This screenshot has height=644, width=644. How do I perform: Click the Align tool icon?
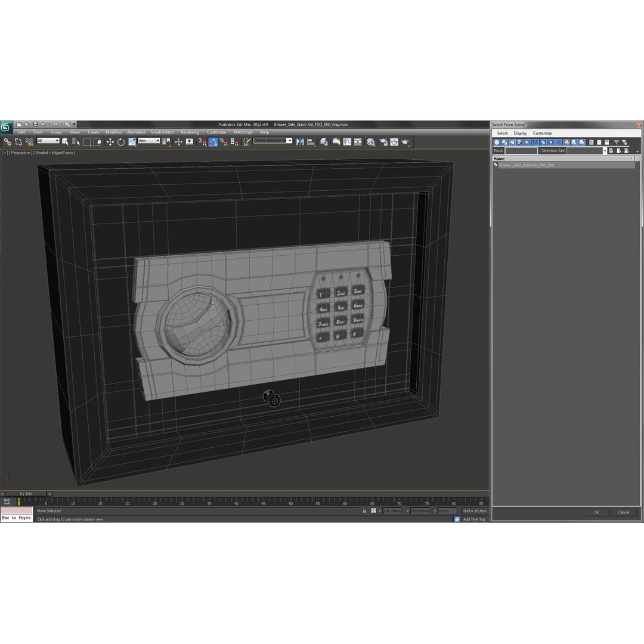[x=312, y=142]
